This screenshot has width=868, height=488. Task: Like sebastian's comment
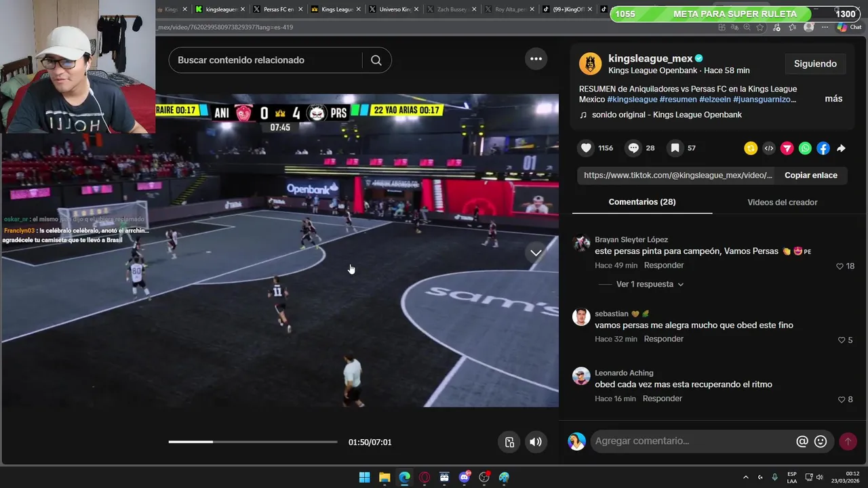pos(842,340)
